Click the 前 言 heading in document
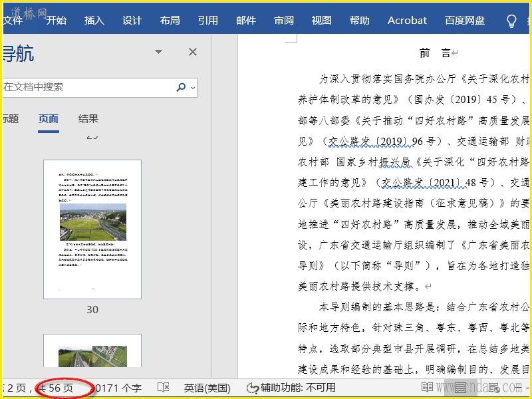 (x=435, y=53)
